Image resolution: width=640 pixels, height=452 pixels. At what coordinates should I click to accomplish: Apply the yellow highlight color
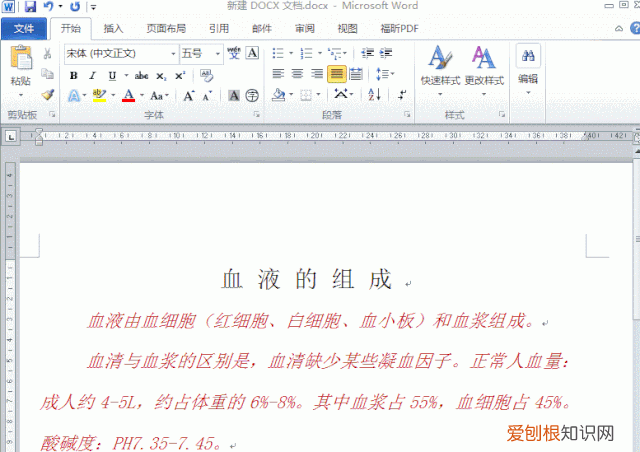[99, 96]
